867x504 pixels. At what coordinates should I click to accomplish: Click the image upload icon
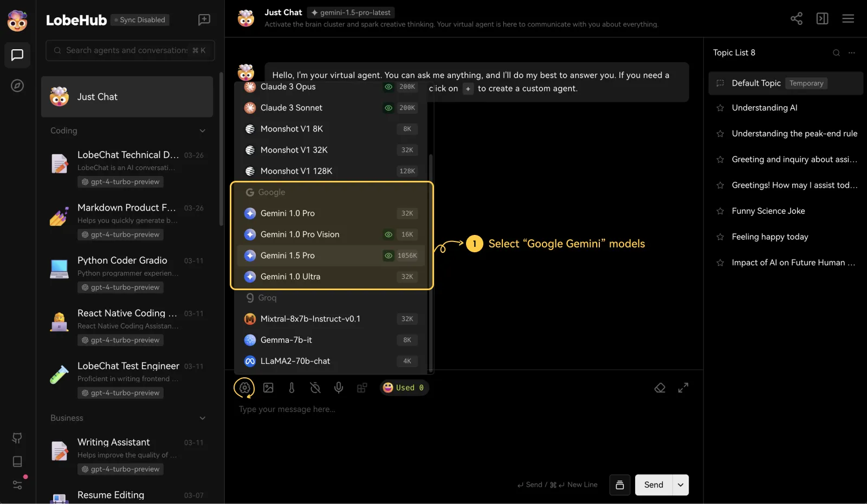(x=268, y=388)
